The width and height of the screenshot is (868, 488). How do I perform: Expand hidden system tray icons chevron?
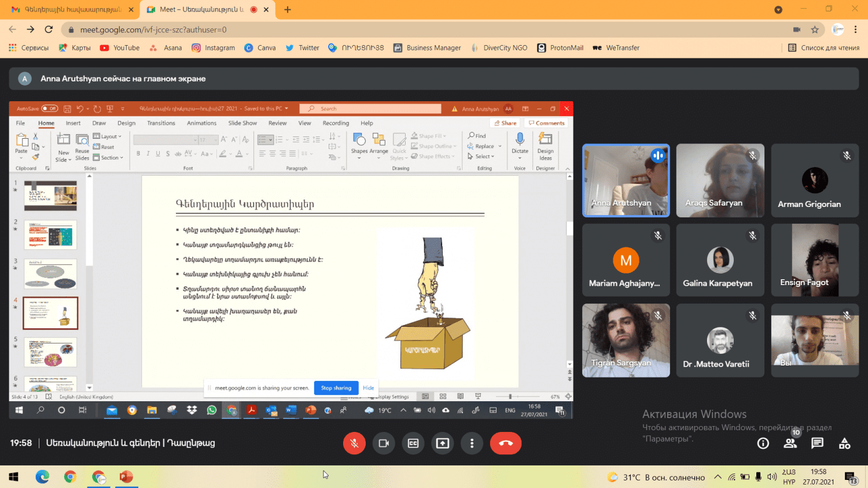718,477
